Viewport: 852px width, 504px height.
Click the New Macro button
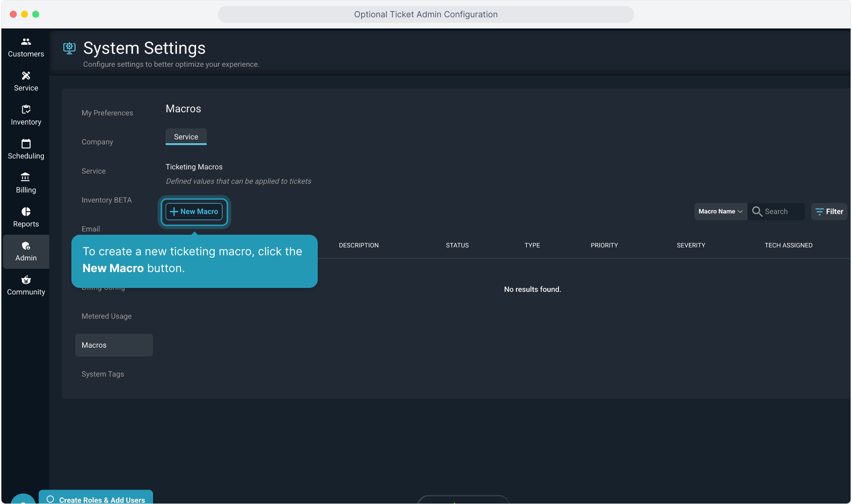[194, 211]
